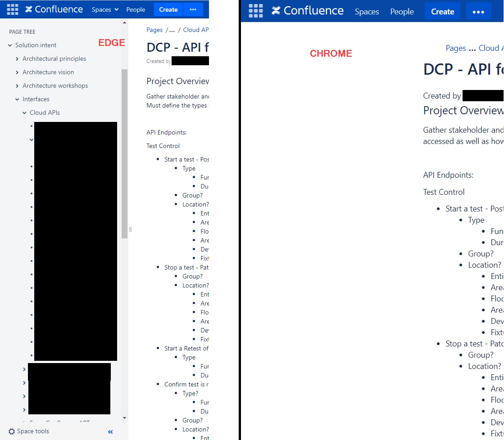Collapse Solution intent tree node

[x=10, y=45]
